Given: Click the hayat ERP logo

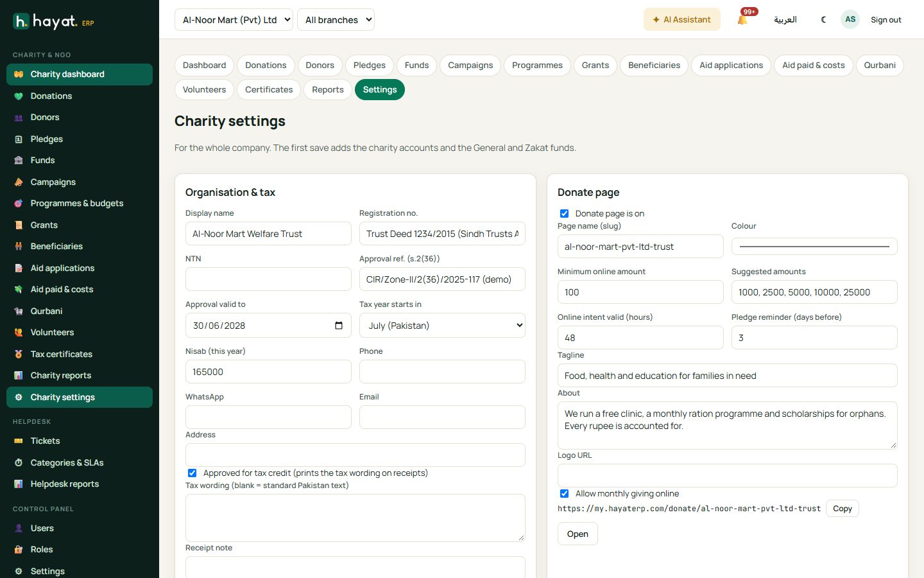Looking at the screenshot, I should [x=54, y=21].
